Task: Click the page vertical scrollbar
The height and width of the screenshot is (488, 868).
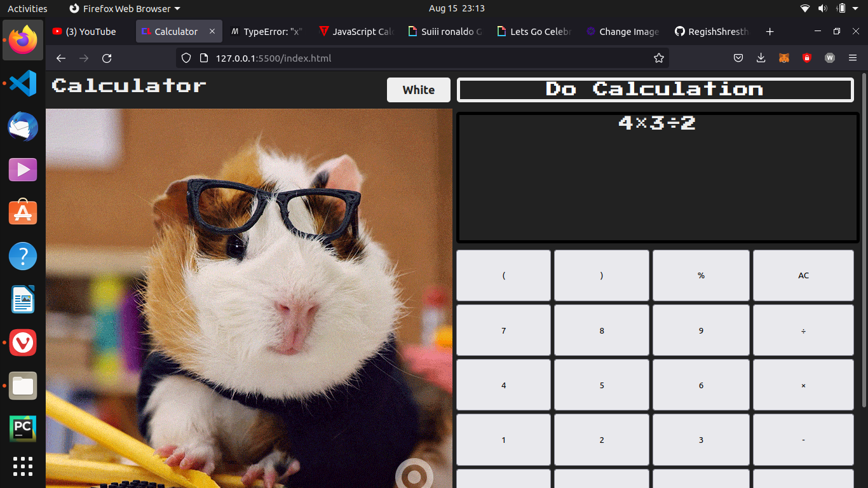Action: [x=864, y=240]
